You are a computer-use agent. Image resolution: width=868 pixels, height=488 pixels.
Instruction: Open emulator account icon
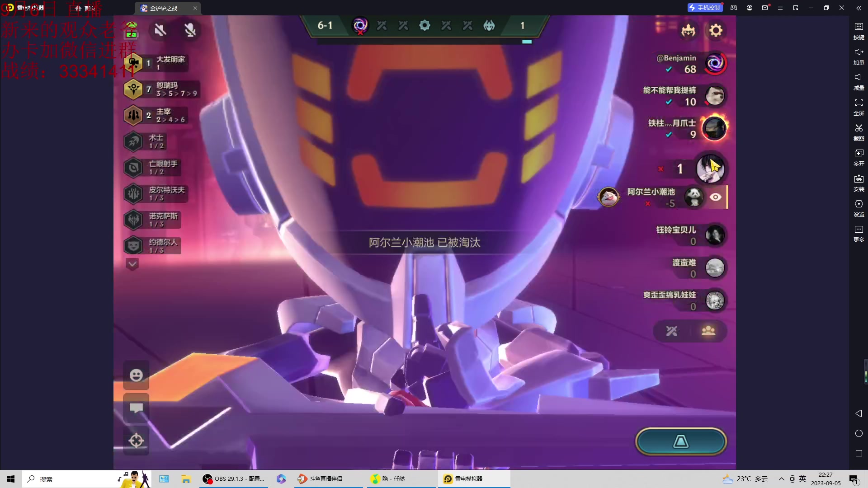coord(750,8)
